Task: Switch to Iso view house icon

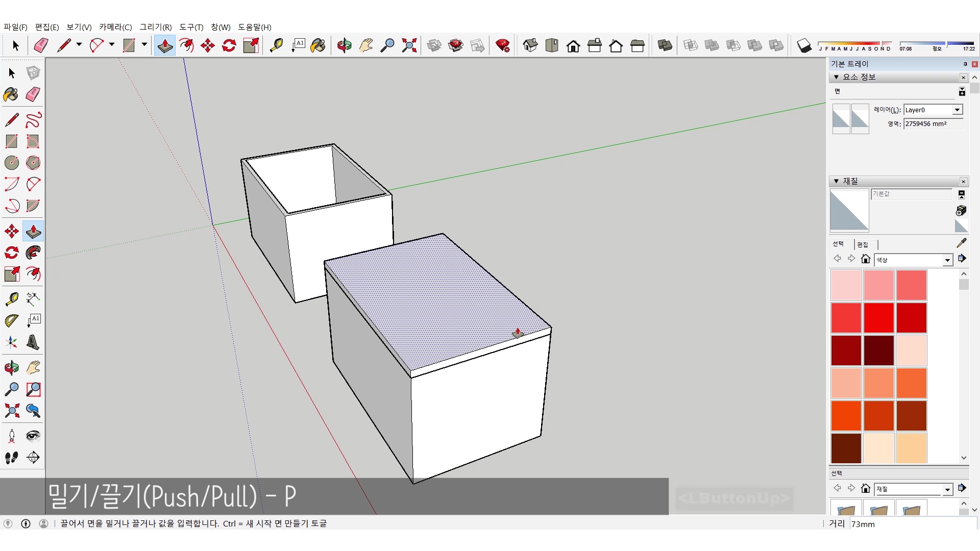Action: tap(530, 46)
